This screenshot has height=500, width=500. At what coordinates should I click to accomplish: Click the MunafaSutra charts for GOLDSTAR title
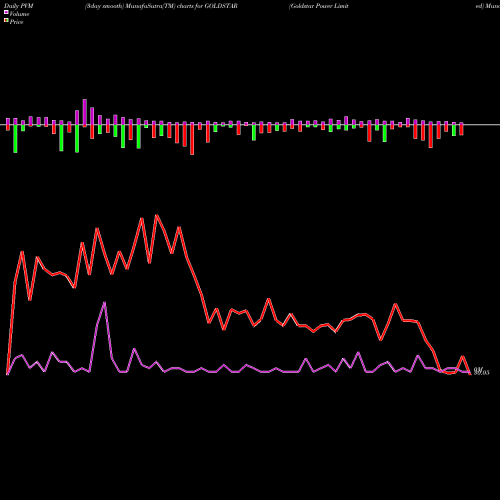pyautogui.click(x=161, y=6)
